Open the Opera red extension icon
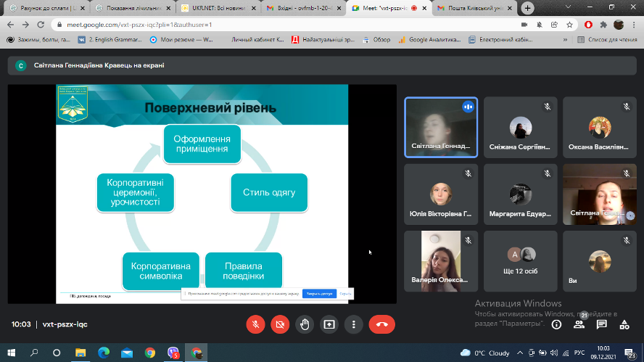Image resolution: width=644 pixels, height=362 pixels. click(588, 25)
